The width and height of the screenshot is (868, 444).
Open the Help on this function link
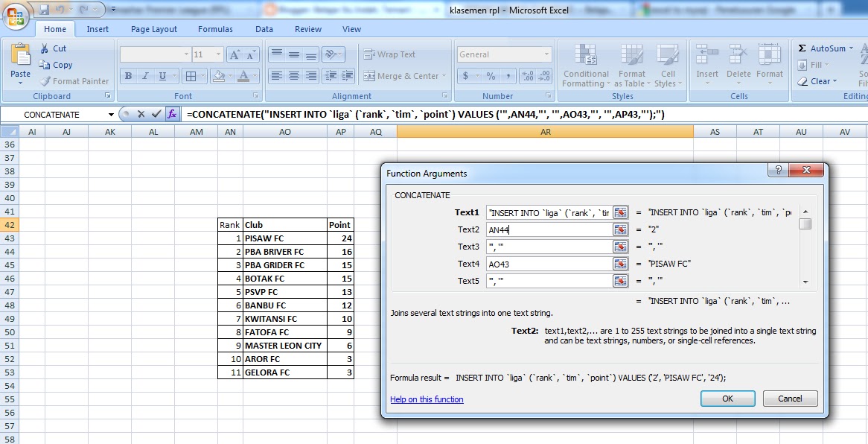[426, 399]
